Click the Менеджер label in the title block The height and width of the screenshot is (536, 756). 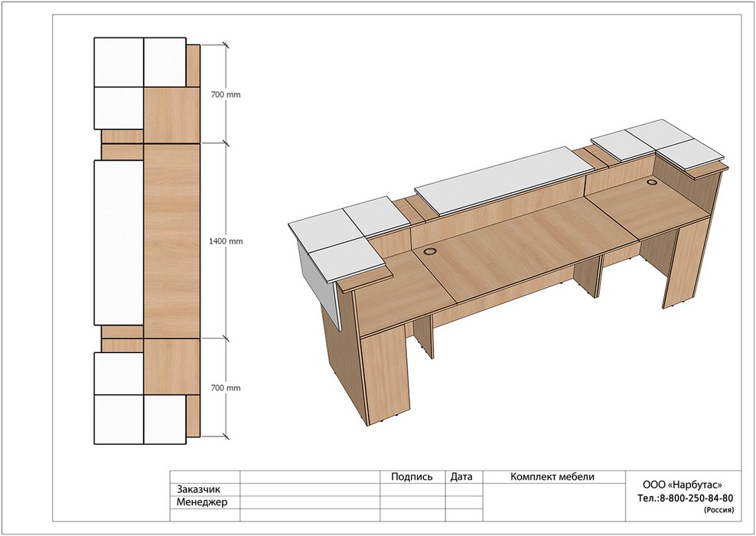202,503
